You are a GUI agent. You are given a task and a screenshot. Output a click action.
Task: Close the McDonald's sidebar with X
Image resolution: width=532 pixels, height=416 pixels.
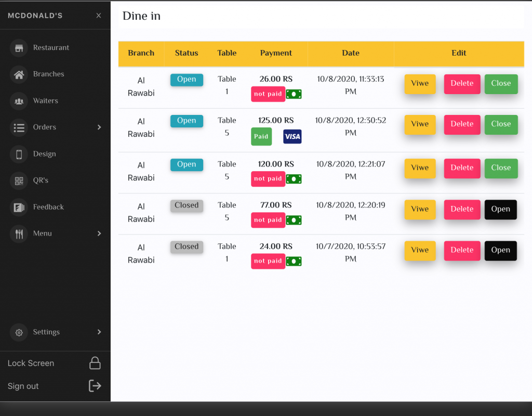pyautogui.click(x=99, y=15)
